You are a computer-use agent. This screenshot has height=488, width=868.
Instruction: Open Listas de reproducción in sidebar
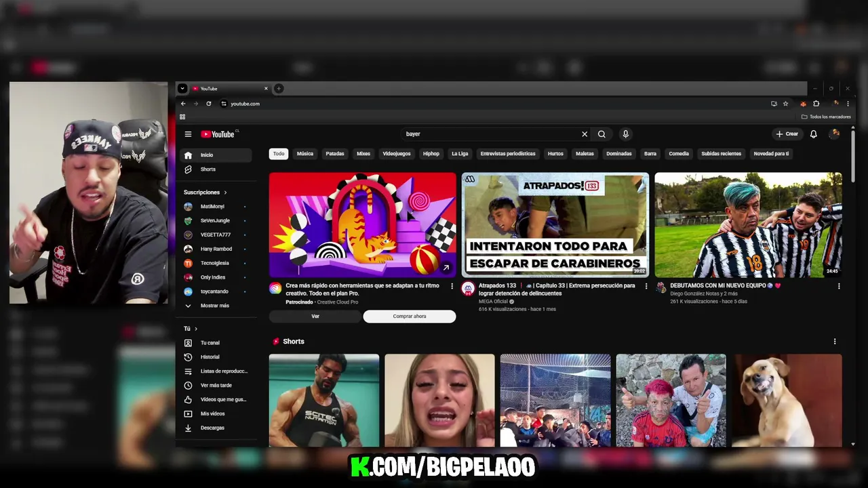(x=214, y=371)
